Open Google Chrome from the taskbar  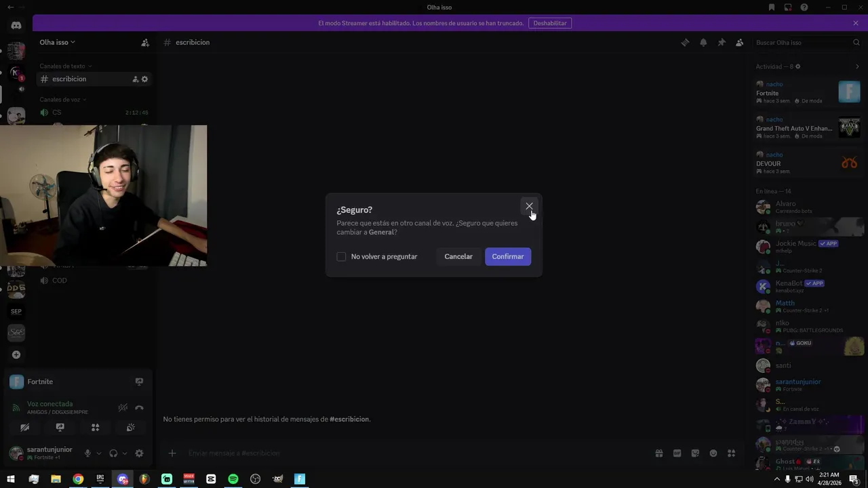pos(78,479)
